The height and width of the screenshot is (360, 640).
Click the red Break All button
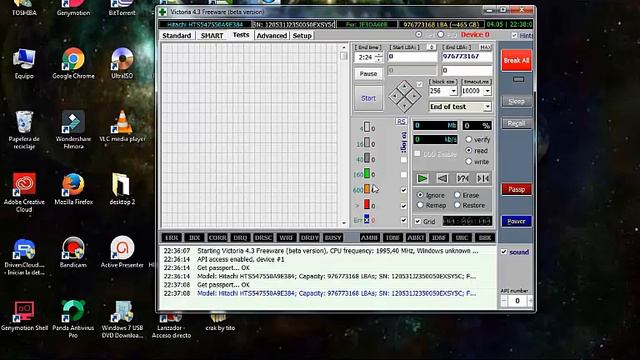516,60
